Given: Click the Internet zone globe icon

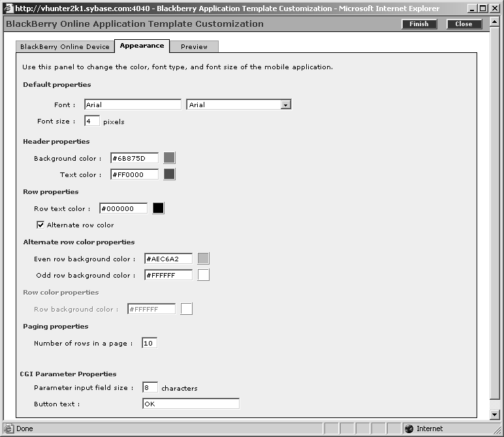Looking at the screenshot, I should pyautogui.click(x=409, y=429).
